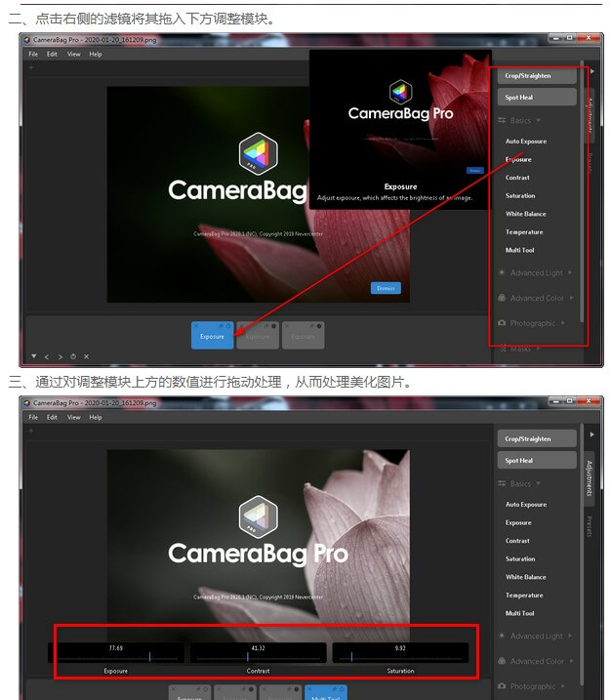Expand Photographic in the upper window
Screen dimensions: 612x700
point(563,323)
